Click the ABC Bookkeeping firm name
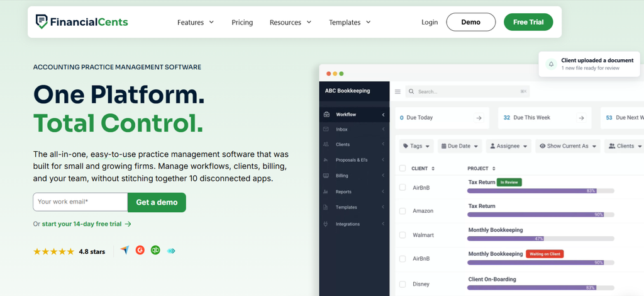 tap(347, 91)
